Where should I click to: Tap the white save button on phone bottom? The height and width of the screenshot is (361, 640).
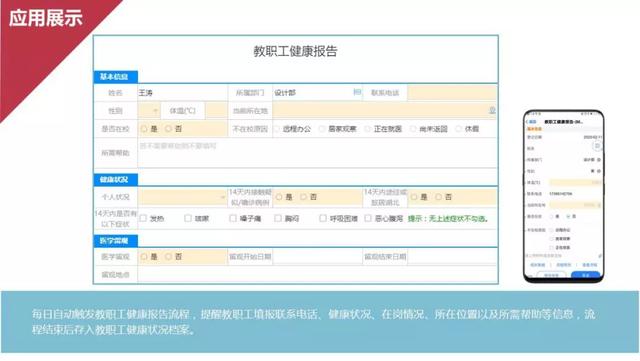click(x=551, y=276)
